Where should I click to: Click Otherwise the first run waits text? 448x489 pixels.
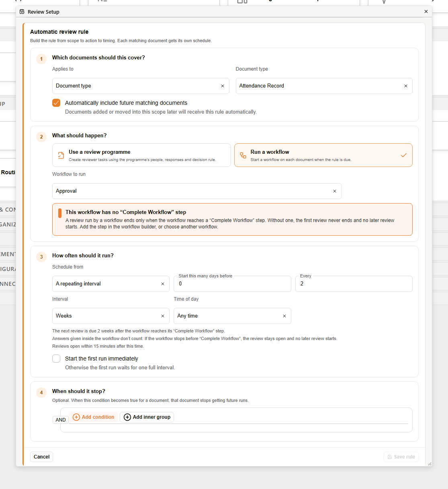pos(120,368)
